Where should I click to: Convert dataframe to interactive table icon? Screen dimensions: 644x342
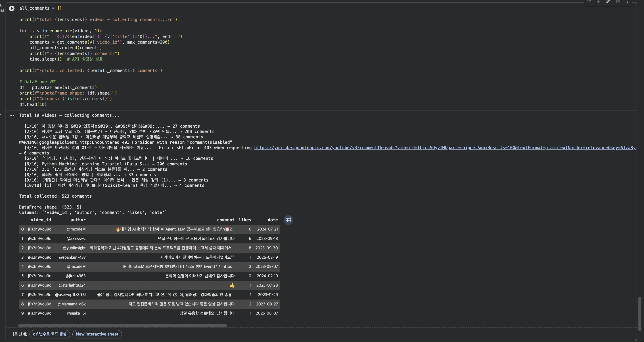[x=288, y=220]
